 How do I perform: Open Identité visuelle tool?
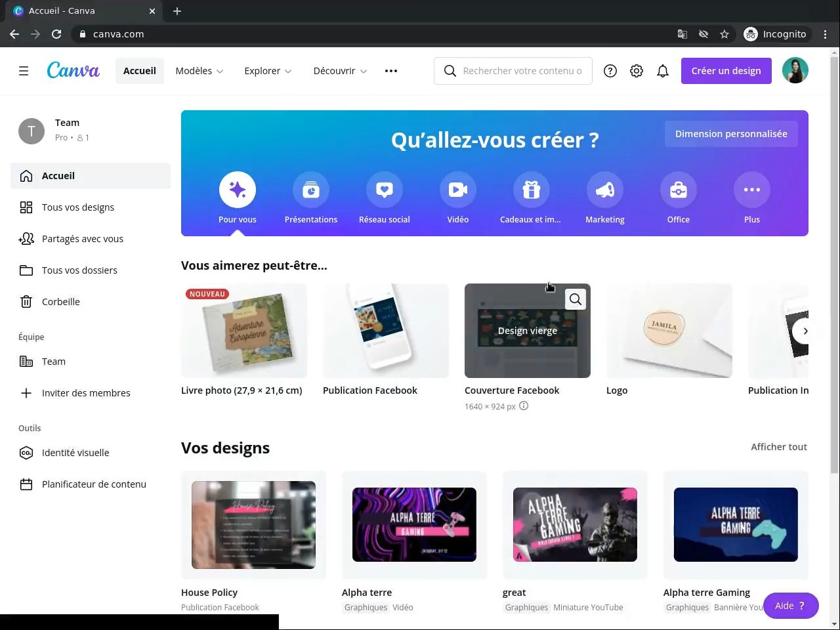(91, 453)
